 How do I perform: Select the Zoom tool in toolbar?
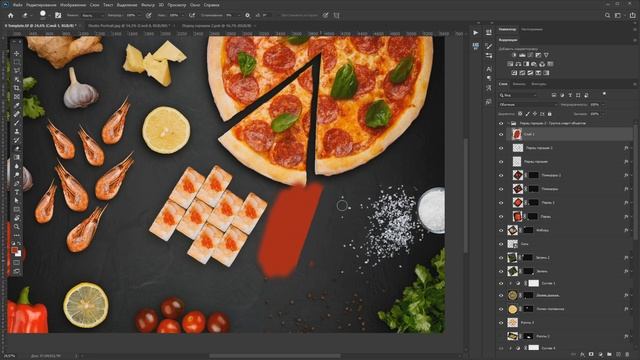point(17,227)
